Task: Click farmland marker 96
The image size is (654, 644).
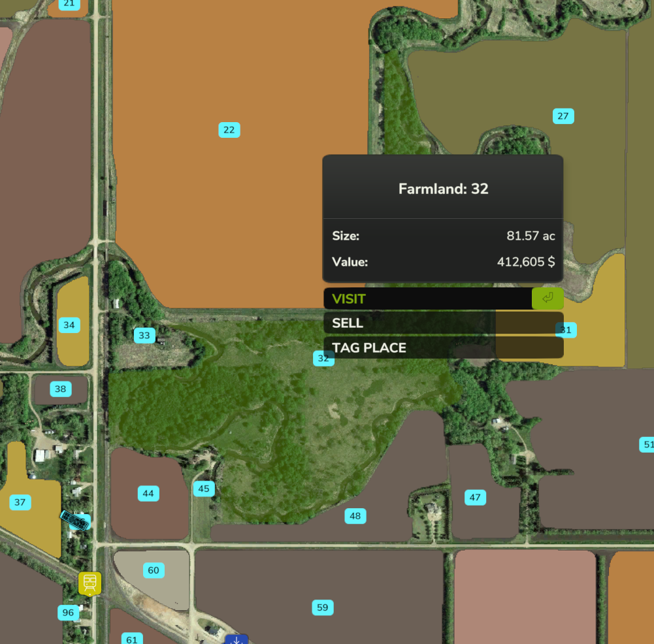Action: (68, 613)
